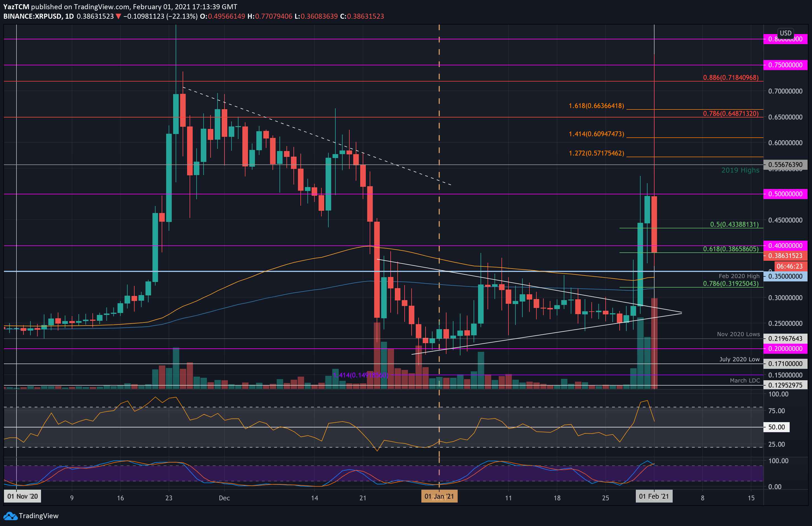Click the 0.618(0.38658605) retracement label
Viewport: 812px width, 526px height.
pyautogui.click(x=731, y=249)
